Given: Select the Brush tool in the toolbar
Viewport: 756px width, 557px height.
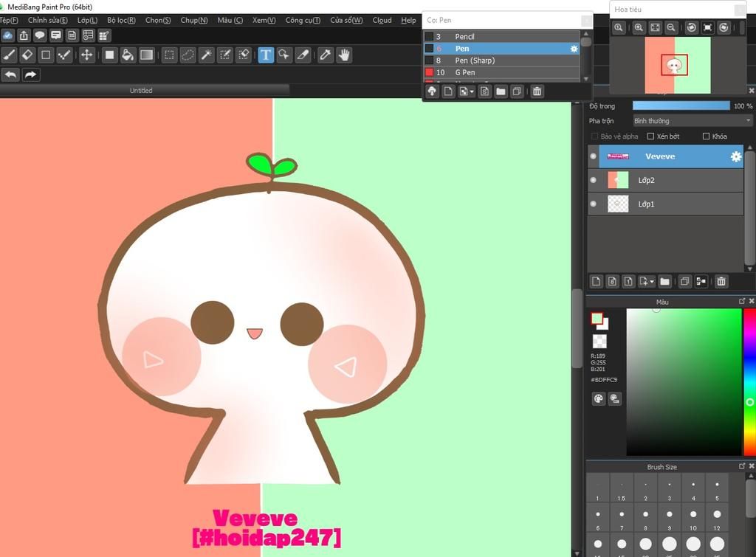Looking at the screenshot, I should pos(9,55).
